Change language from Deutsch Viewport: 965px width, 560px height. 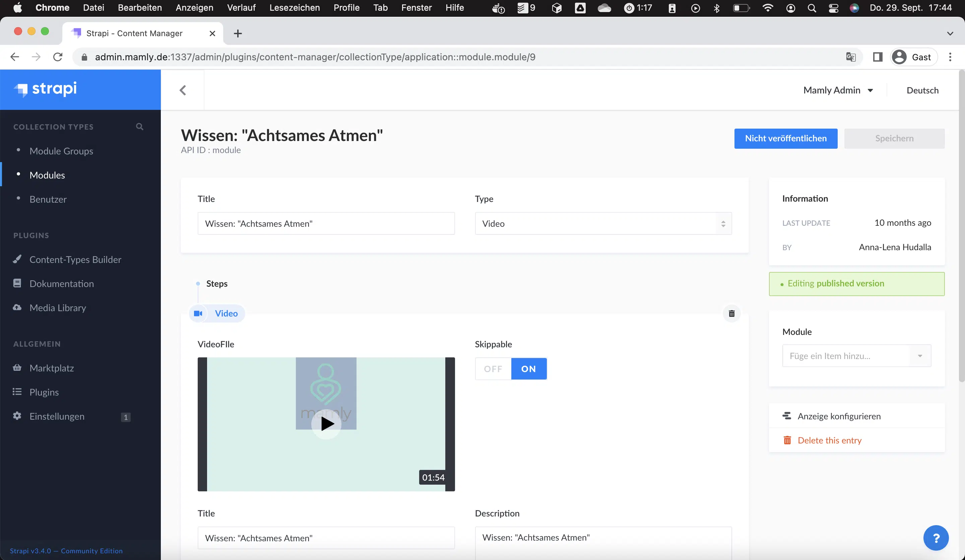922,90
